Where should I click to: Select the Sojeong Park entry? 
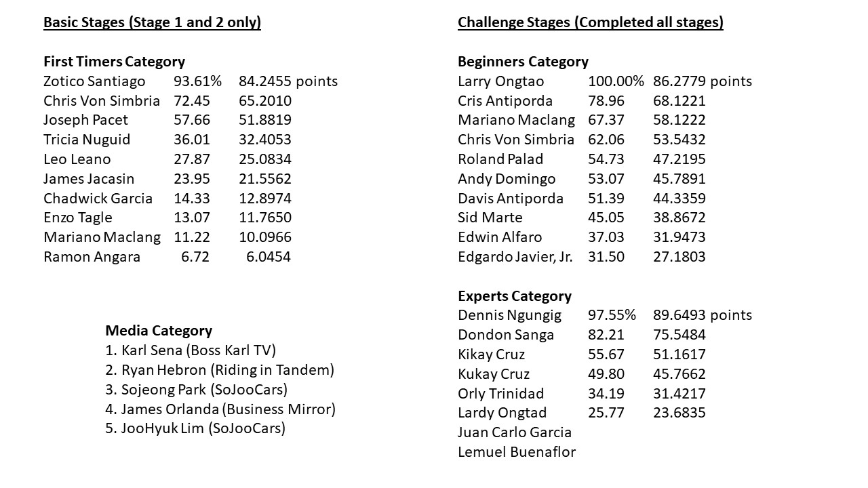pyautogui.click(x=197, y=390)
